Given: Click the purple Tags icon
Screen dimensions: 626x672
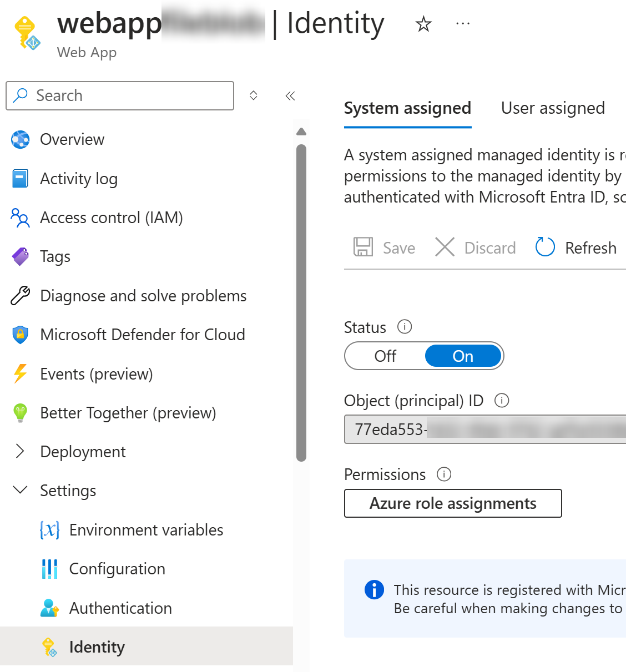Looking at the screenshot, I should 21,256.
